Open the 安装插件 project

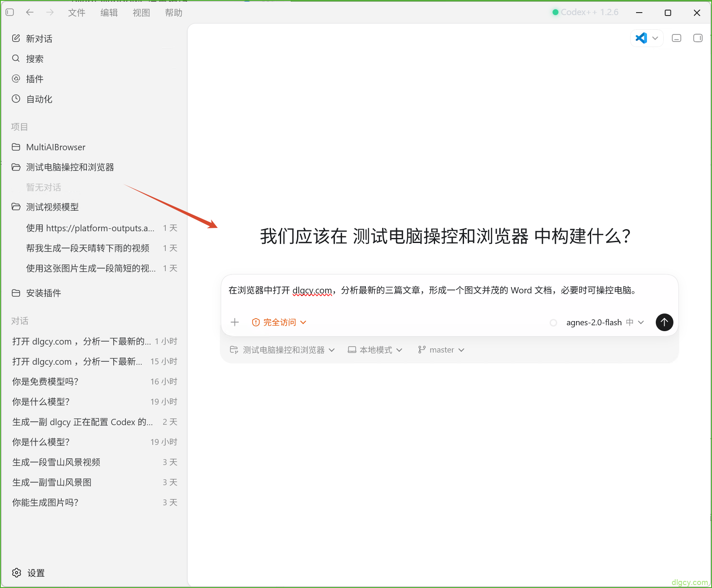[94, 293]
